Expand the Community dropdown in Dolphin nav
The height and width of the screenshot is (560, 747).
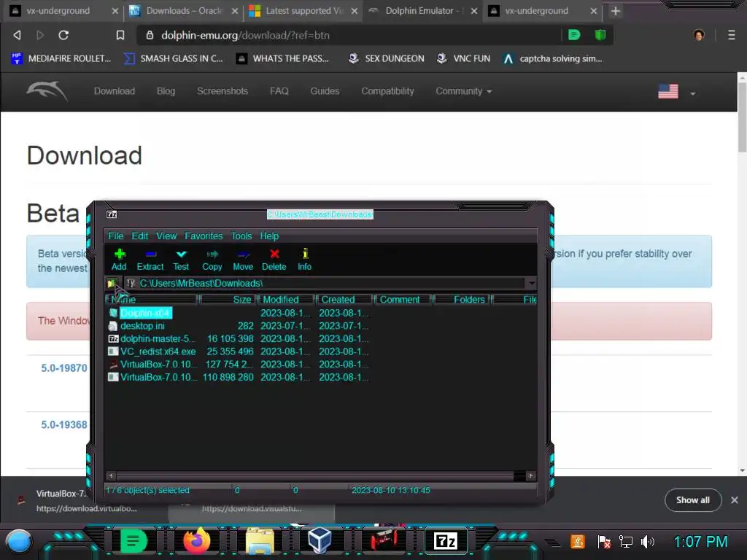pyautogui.click(x=463, y=91)
